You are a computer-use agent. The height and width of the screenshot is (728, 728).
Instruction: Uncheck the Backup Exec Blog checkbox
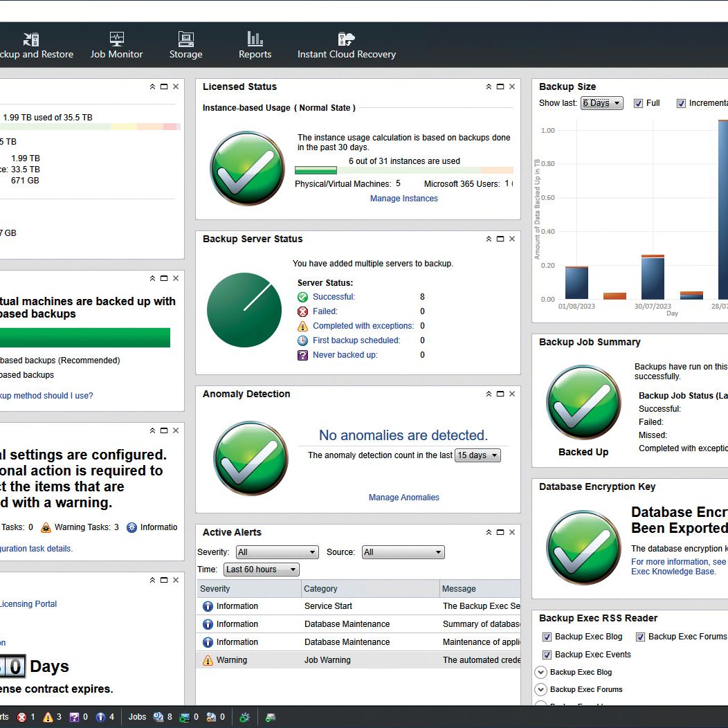(x=547, y=637)
